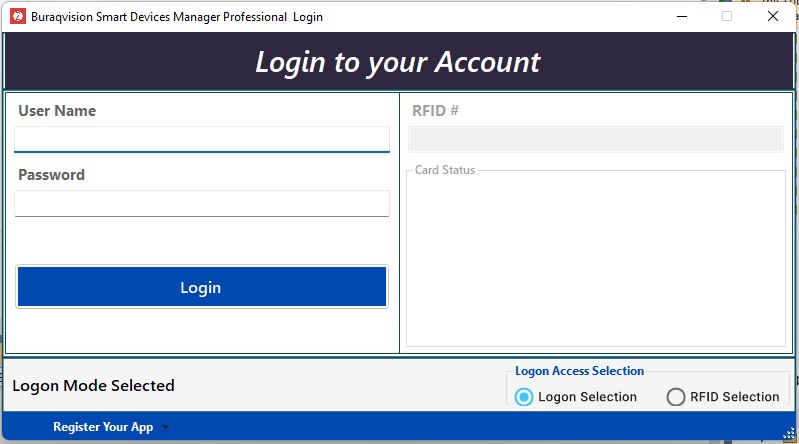Select the Logon Selection radio button
The width and height of the screenshot is (799, 444).
524,397
